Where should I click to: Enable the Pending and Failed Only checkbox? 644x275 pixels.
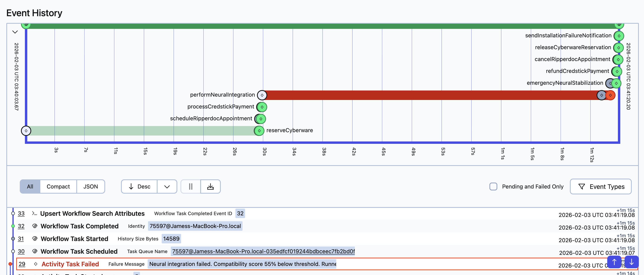(493, 186)
